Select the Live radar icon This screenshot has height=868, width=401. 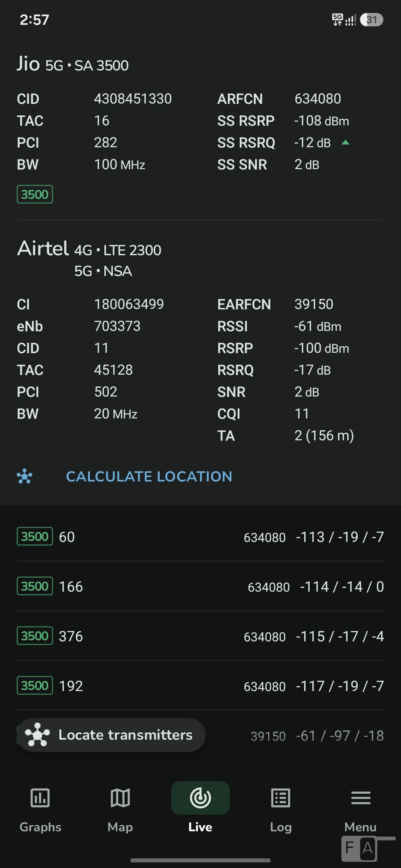point(200,798)
